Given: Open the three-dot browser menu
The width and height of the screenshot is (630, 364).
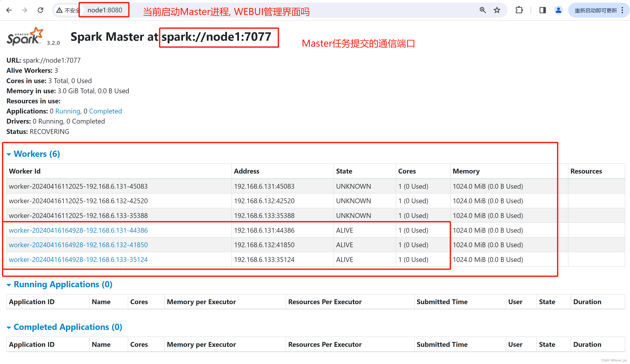Looking at the screenshot, I should (x=622, y=10).
